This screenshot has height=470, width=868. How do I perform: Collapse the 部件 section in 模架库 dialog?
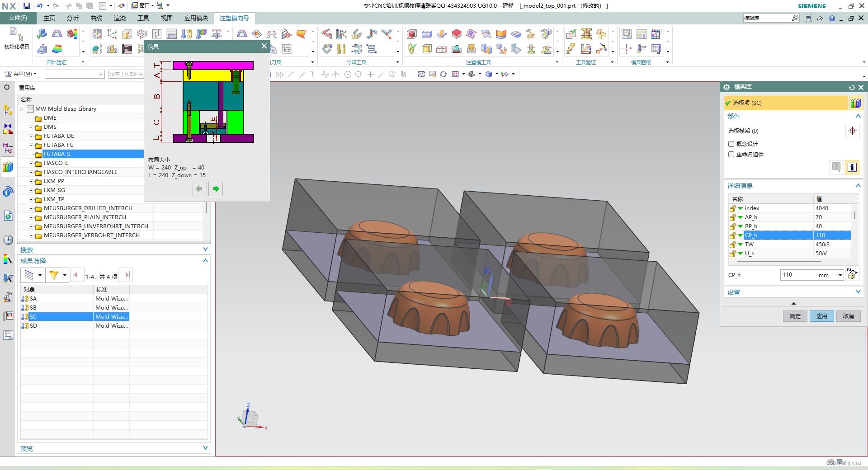[858, 116]
